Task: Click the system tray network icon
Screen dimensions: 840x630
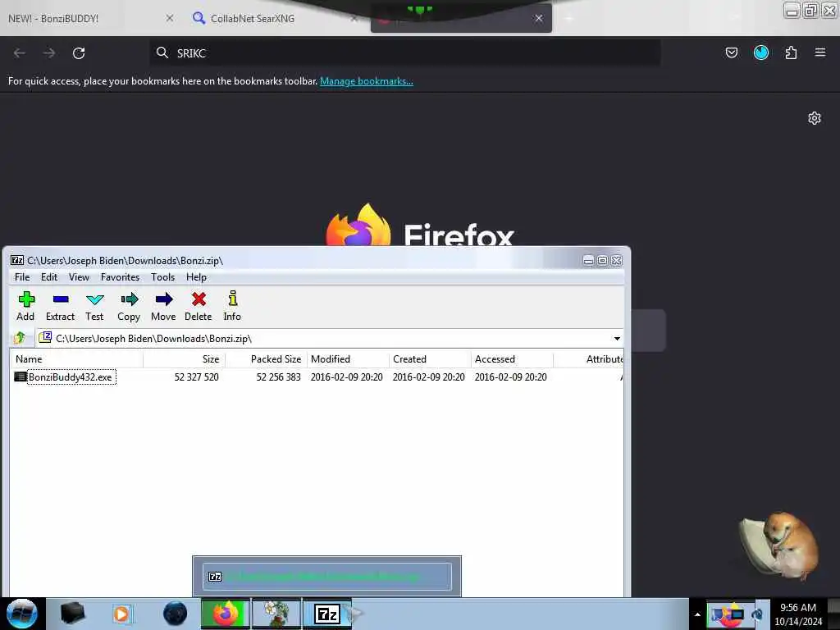Action: pos(737,614)
